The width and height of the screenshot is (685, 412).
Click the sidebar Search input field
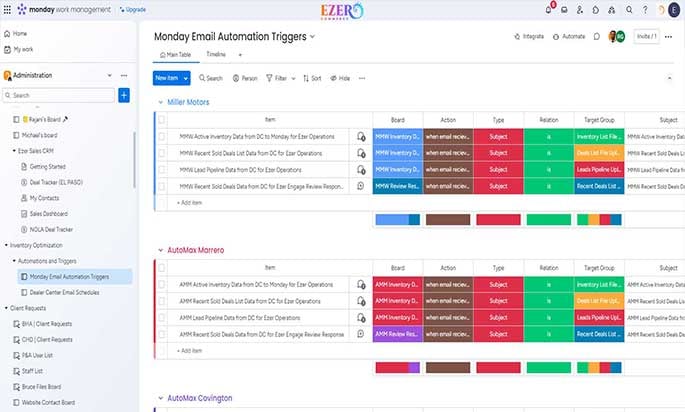point(59,95)
